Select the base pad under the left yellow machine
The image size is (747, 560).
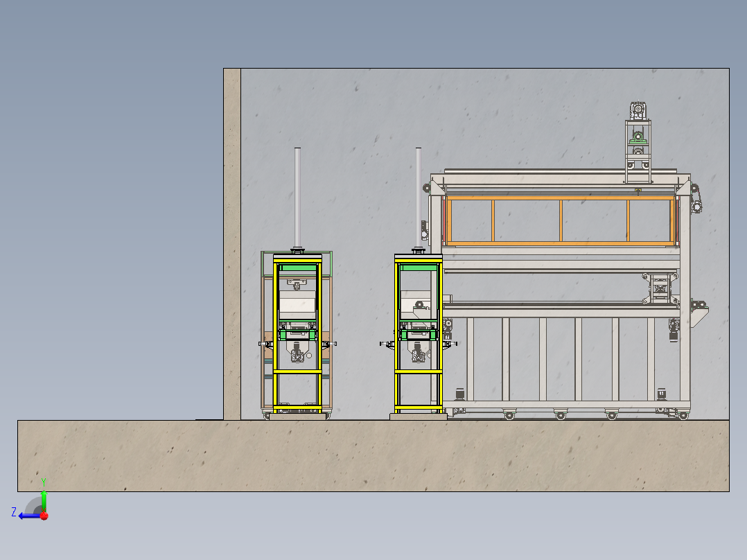[298, 417]
